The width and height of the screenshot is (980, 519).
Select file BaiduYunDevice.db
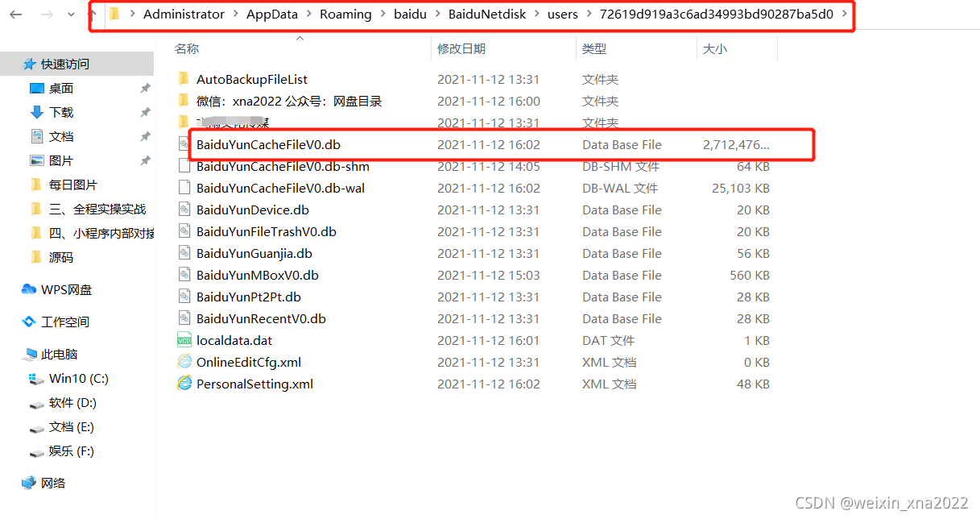pos(253,210)
